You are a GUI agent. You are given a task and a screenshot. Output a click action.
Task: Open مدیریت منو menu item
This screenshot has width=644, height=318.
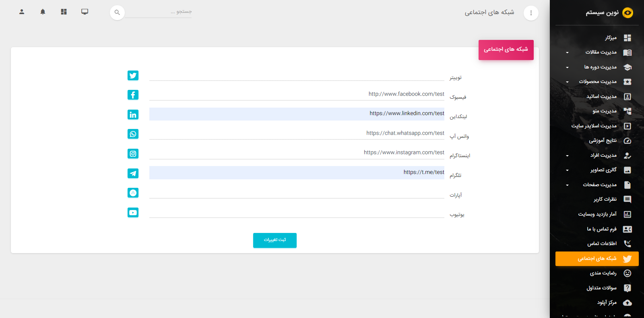[x=597, y=111]
